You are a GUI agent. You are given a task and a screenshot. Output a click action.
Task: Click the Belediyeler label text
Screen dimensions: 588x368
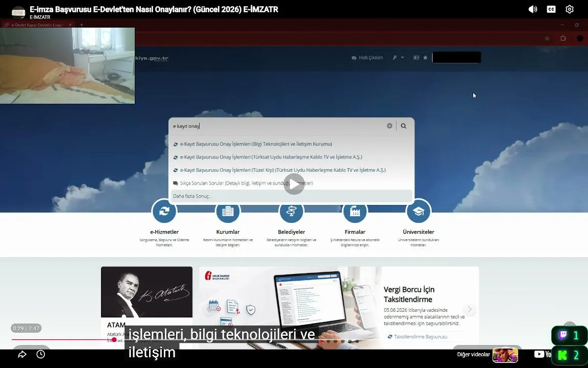[291, 232]
